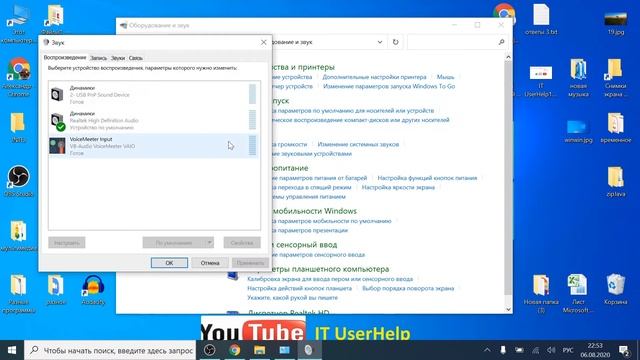Switch to the Запись tab
This screenshot has height=360, width=640.
click(x=98, y=58)
